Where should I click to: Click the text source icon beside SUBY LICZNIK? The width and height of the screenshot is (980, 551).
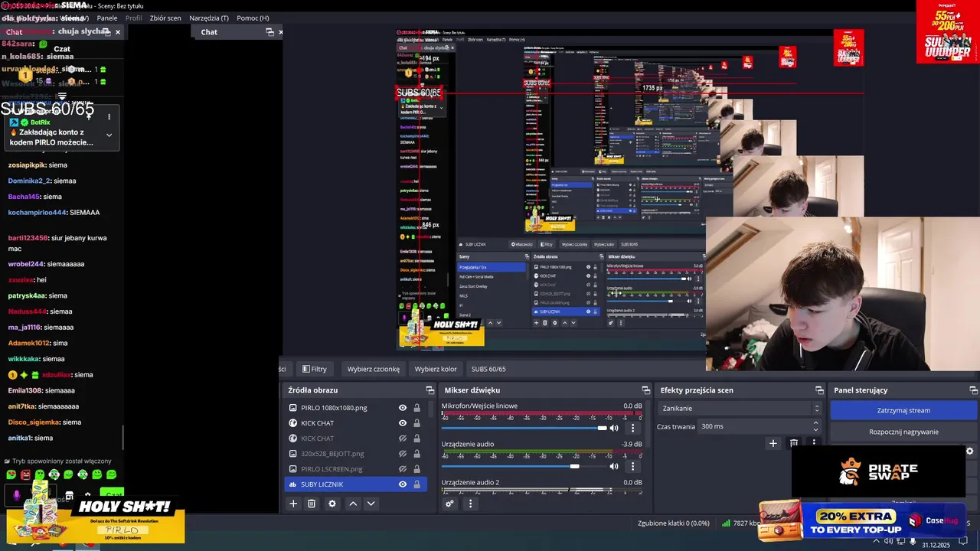(x=293, y=484)
